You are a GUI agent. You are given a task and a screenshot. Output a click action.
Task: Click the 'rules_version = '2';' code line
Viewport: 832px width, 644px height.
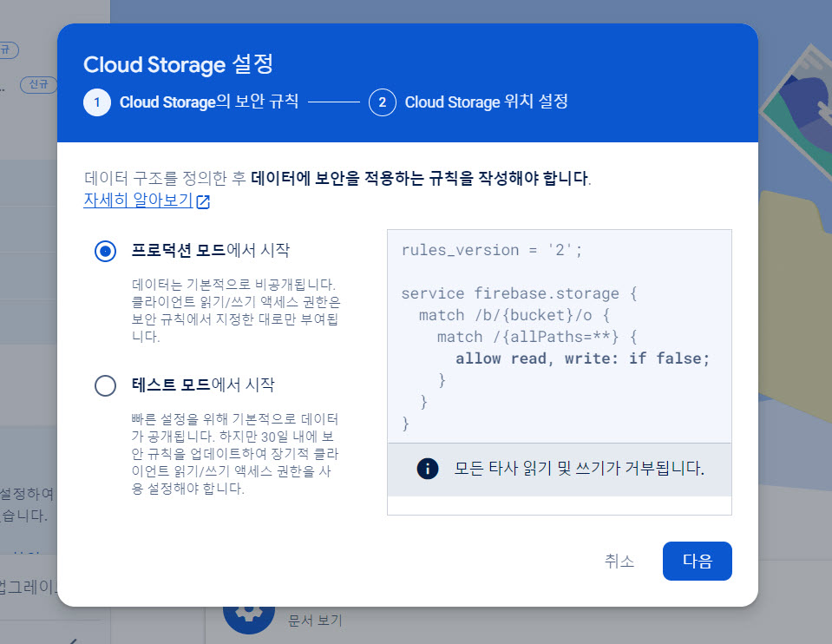(x=492, y=250)
